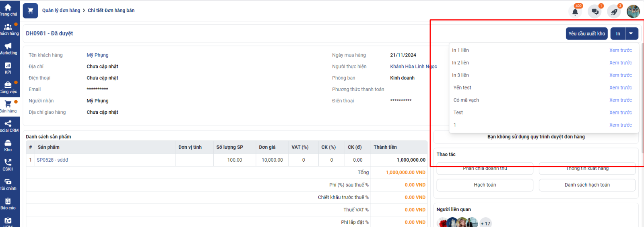The image size is (644, 227).
Task: Open customer Mỹ Phụng link
Action: tap(97, 55)
